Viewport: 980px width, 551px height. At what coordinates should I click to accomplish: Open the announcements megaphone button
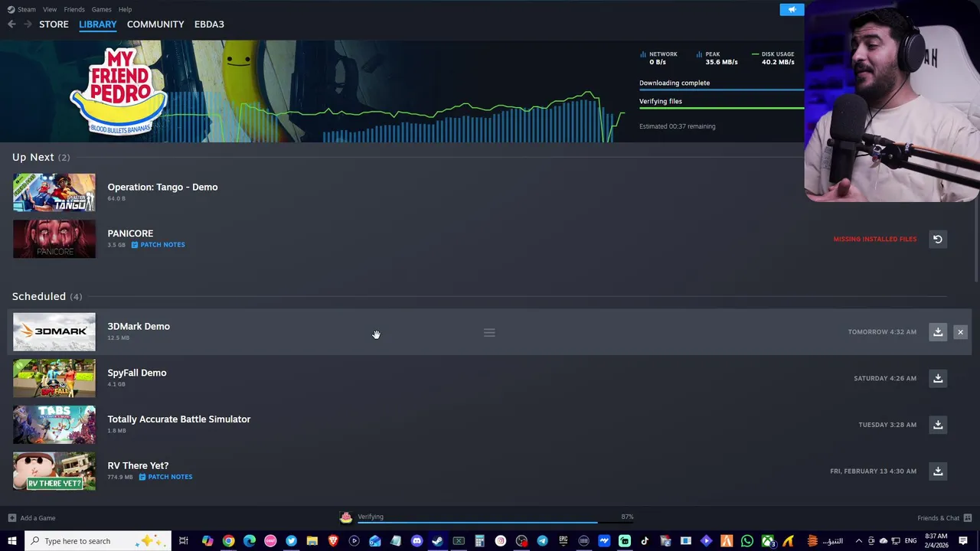click(x=792, y=9)
